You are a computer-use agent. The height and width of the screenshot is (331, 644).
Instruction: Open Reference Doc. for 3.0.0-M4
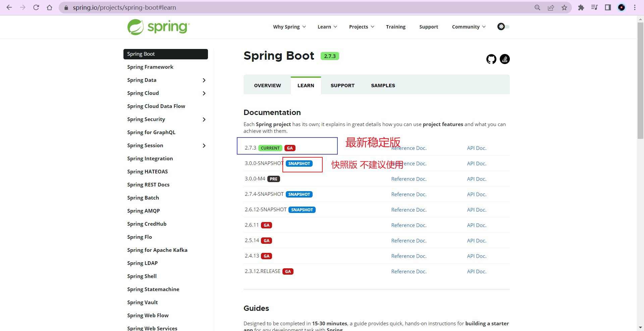409,179
